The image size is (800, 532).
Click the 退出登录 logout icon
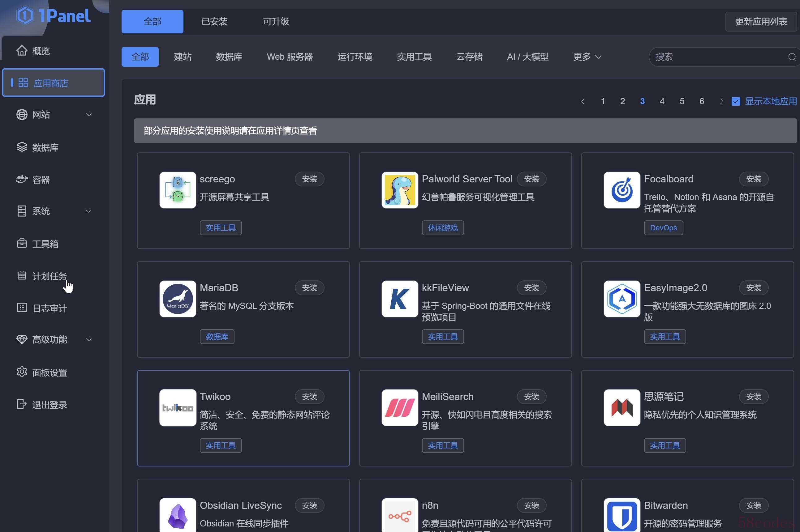(22, 404)
